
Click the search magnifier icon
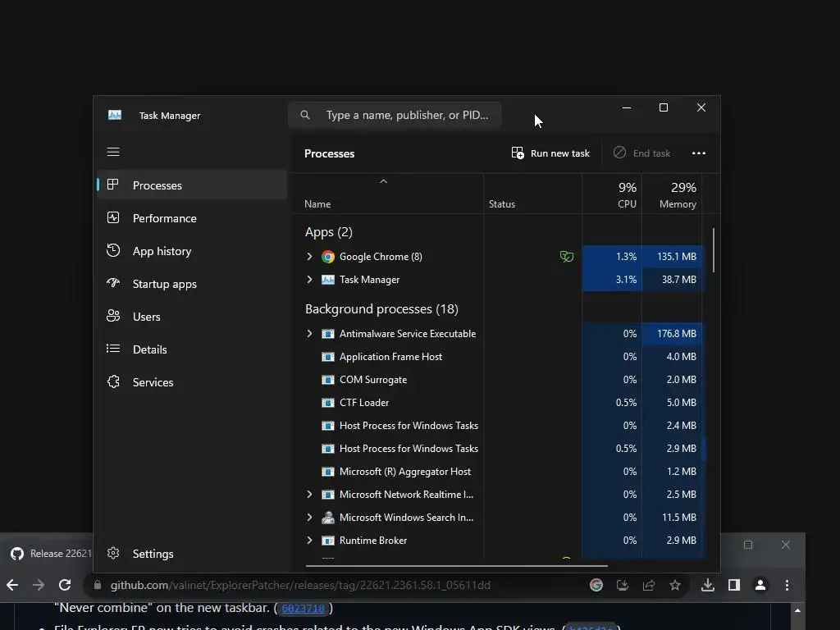(x=305, y=115)
